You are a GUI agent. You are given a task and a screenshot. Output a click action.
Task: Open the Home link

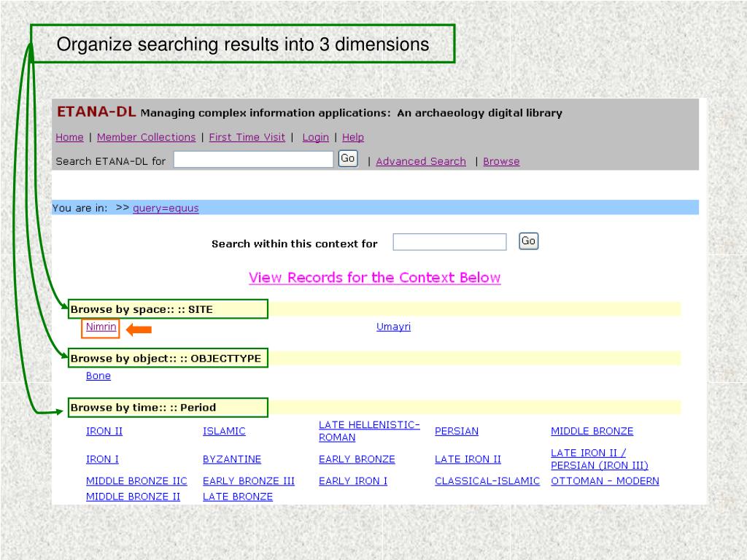pos(69,138)
